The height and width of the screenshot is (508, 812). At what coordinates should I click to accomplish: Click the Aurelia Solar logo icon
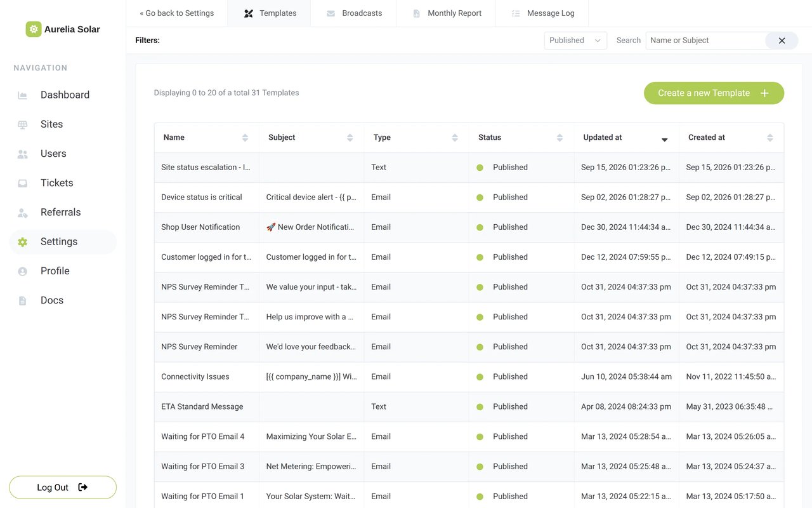[x=34, y=29]
